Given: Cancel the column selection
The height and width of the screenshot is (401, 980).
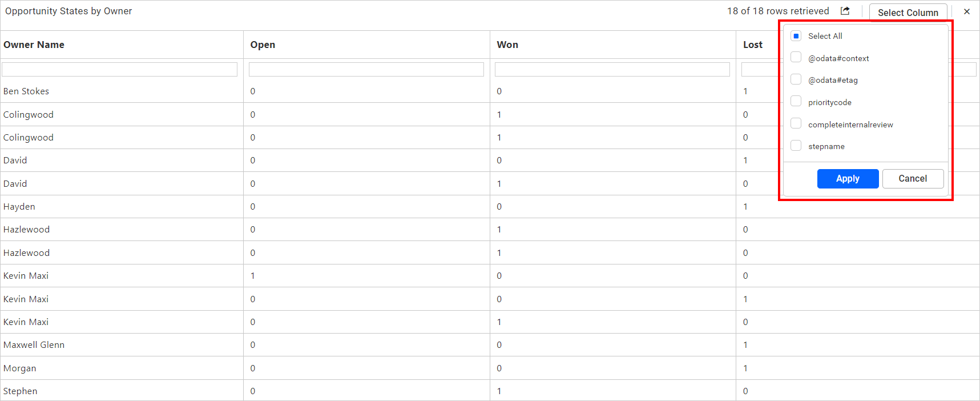Looking at the screenshot, I should click(913, 178).
